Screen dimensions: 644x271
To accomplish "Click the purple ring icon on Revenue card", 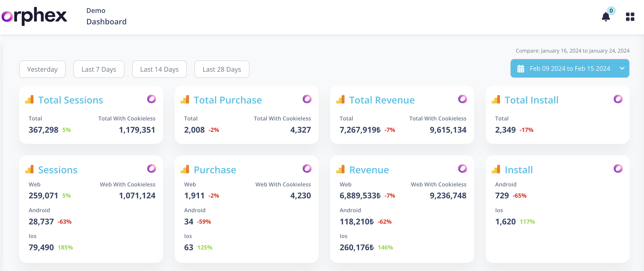I will (x=462, y=168).
